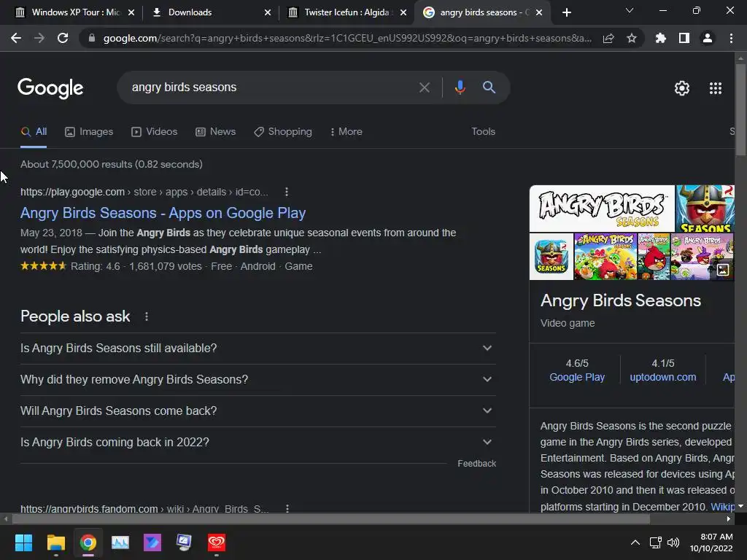
Task: Submit search with the magnifier icon
Action: (489, 87)
